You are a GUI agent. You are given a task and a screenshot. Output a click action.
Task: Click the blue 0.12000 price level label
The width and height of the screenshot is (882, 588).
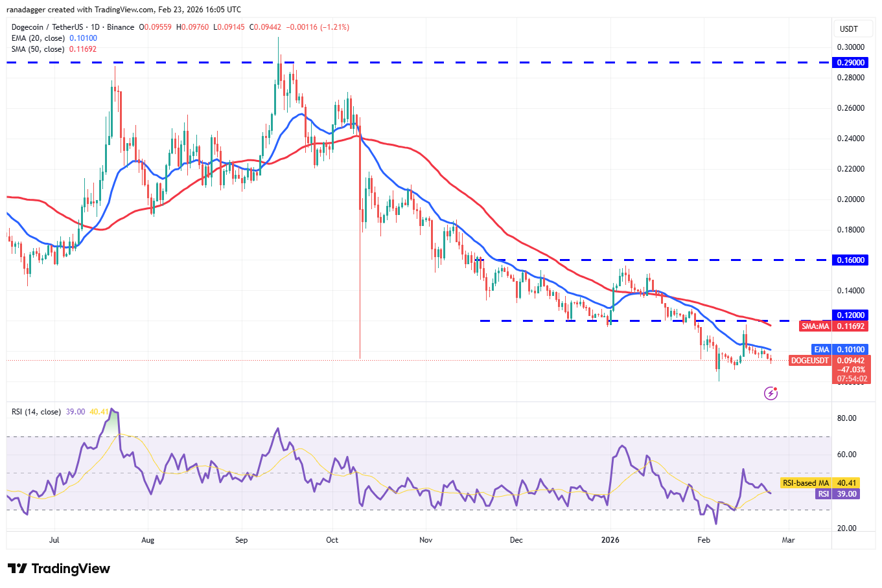click(x=851, y=315)
